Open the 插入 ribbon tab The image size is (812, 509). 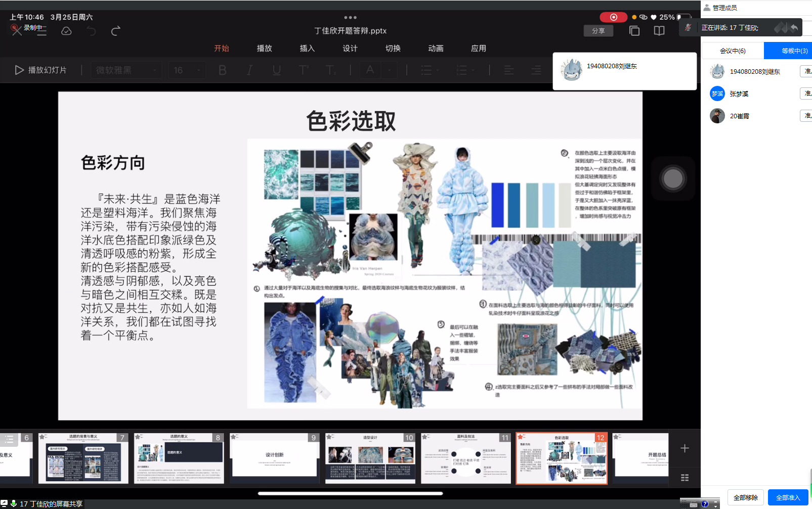307,49
